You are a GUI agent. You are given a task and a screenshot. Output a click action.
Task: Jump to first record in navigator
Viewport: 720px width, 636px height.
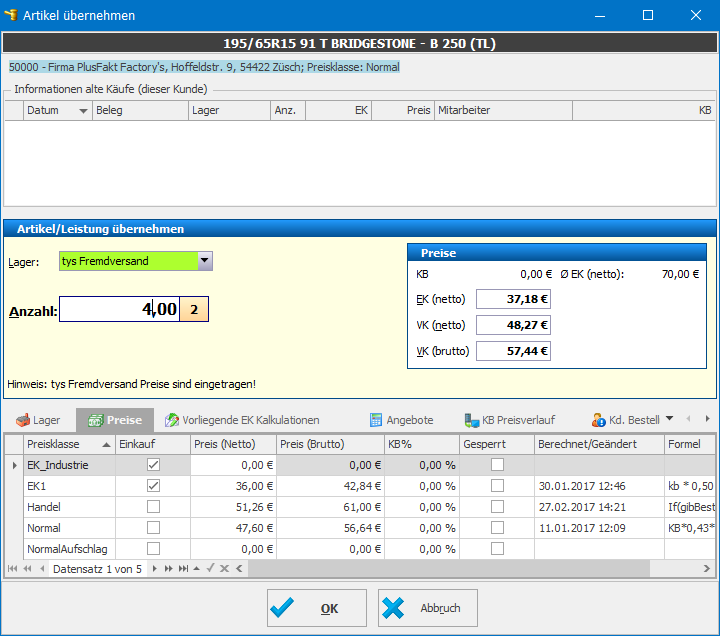point(13,568)
